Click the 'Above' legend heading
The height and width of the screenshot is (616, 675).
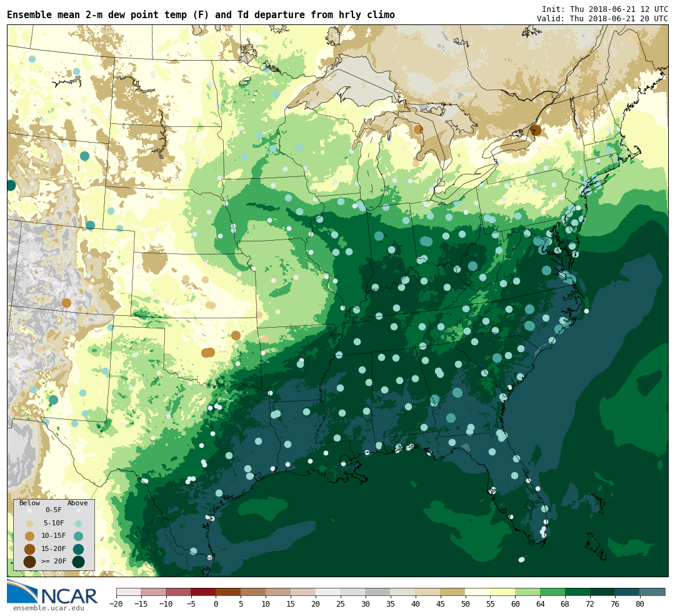77,503
